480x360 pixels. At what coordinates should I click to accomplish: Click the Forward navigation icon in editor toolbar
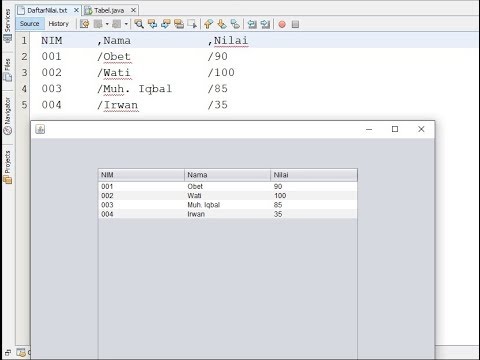(117, 24)
